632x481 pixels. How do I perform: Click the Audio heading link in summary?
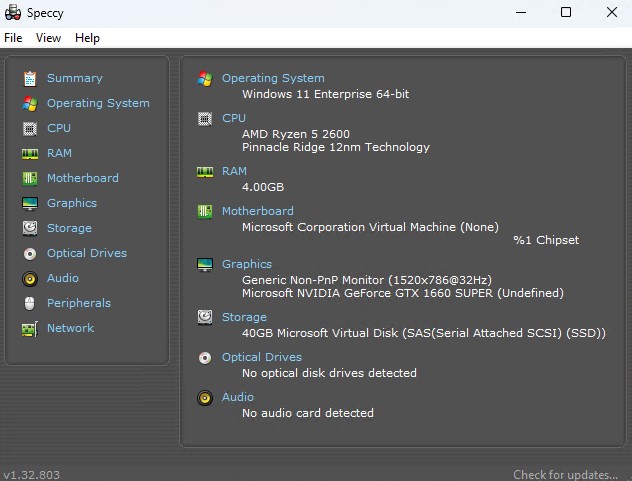238,397
